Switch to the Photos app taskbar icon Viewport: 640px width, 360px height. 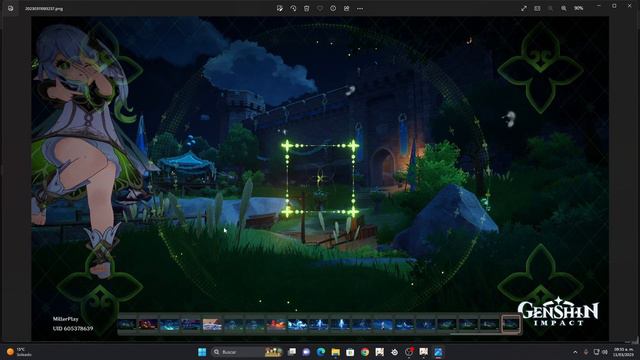point(438,352)
